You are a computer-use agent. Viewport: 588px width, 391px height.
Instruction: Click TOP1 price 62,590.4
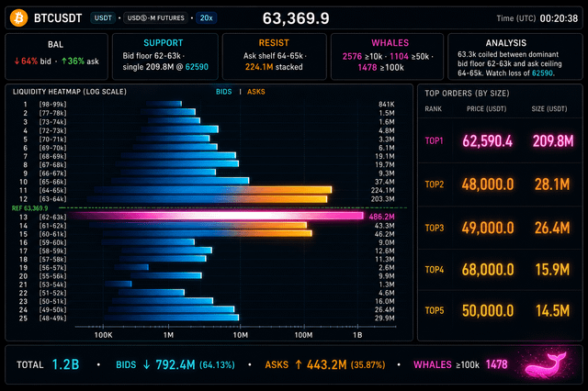[x=487, y=140]
